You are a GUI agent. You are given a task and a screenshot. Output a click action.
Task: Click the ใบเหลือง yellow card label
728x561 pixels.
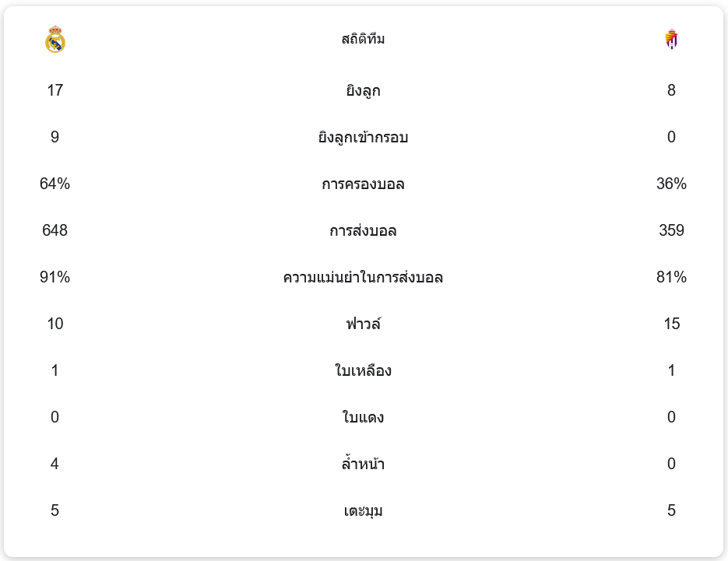[x=363, y=371]
